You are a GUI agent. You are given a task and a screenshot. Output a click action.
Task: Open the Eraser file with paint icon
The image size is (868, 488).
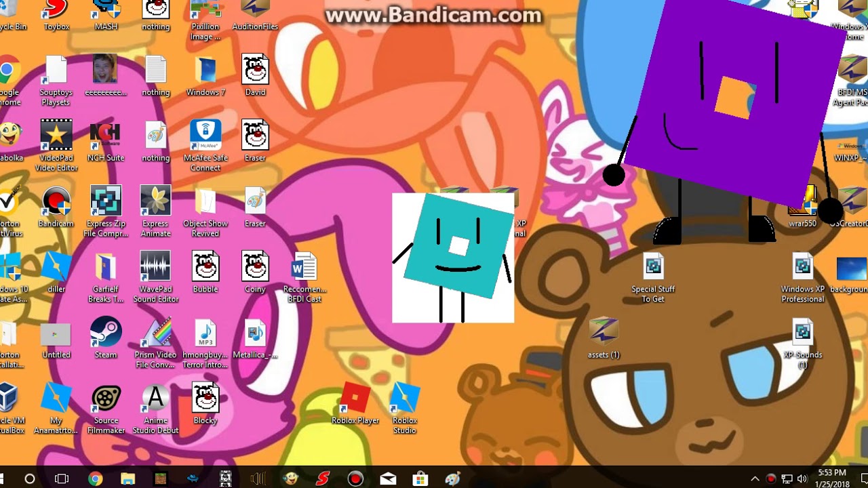255,207
